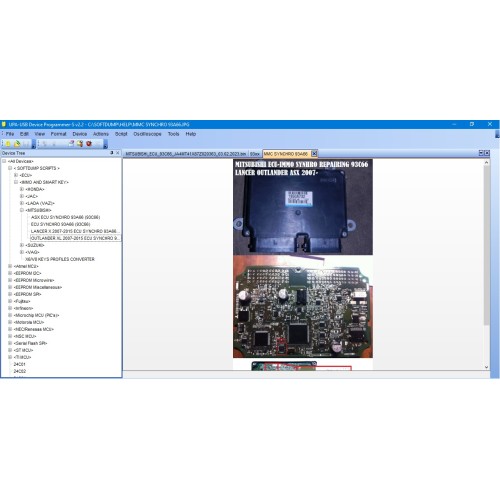
Task: Expand the EEPROM SPI node
Action: (10, 294)
